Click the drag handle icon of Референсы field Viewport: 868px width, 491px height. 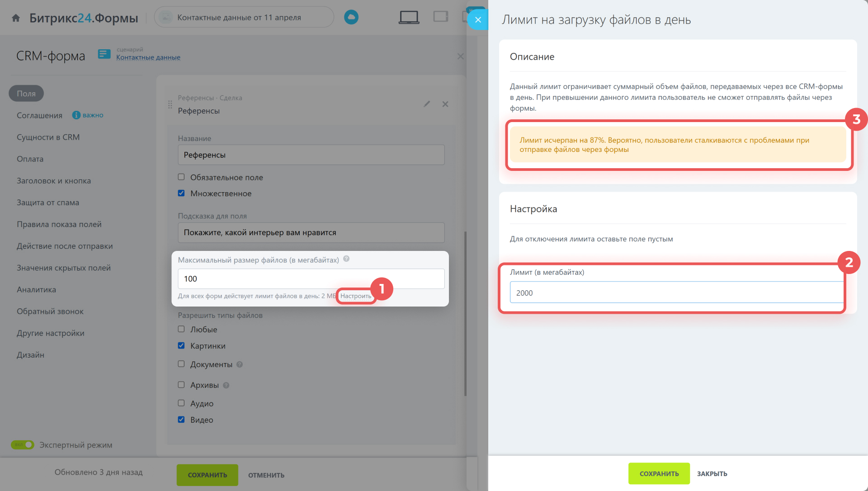coord(170,104)
